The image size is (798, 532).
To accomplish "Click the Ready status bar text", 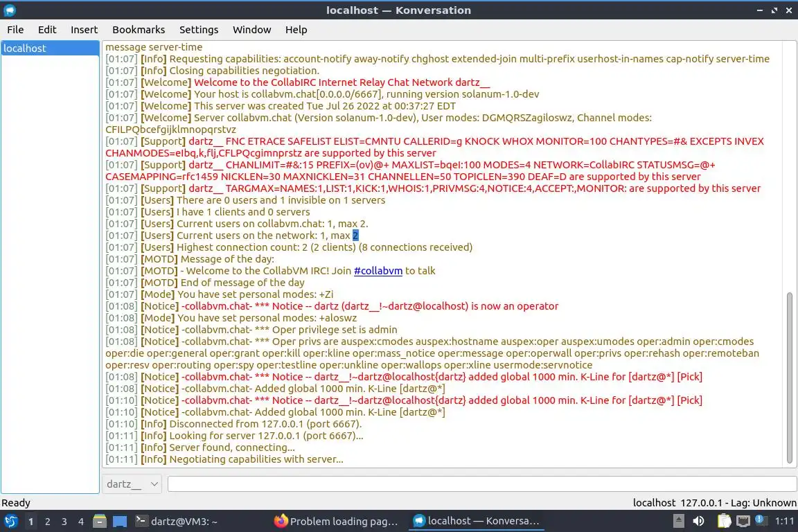I will 16,502.
